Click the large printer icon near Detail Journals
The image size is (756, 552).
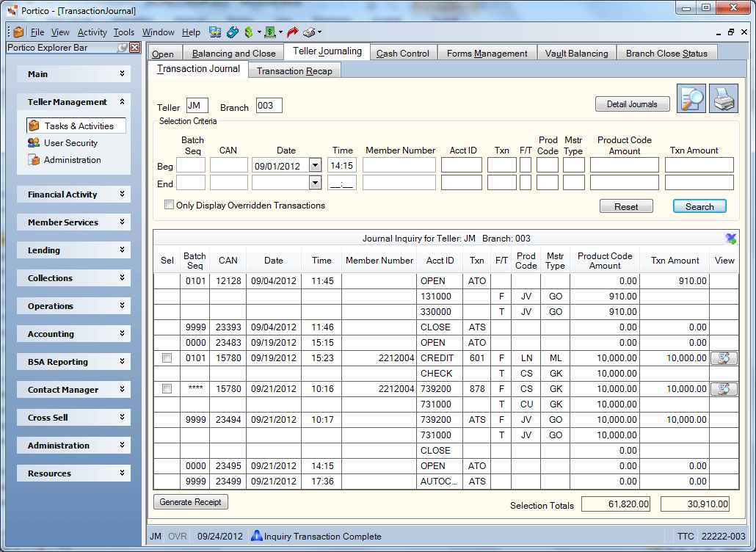(x=723, y=98)
